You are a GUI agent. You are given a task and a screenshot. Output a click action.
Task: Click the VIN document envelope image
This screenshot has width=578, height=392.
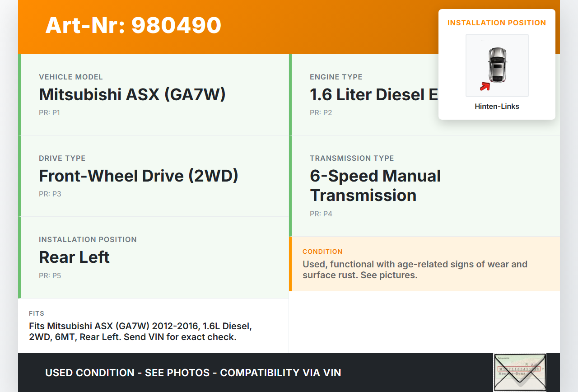click(x=520, y=372)
